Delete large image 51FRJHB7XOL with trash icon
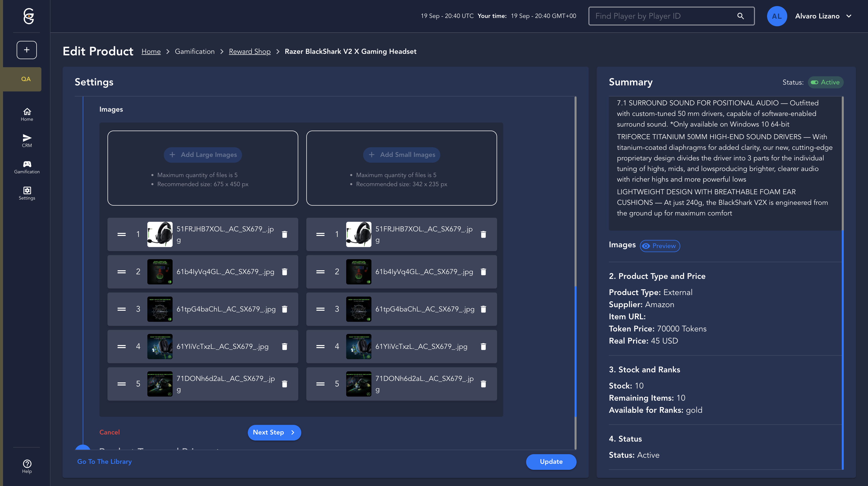 pos(284,234)
